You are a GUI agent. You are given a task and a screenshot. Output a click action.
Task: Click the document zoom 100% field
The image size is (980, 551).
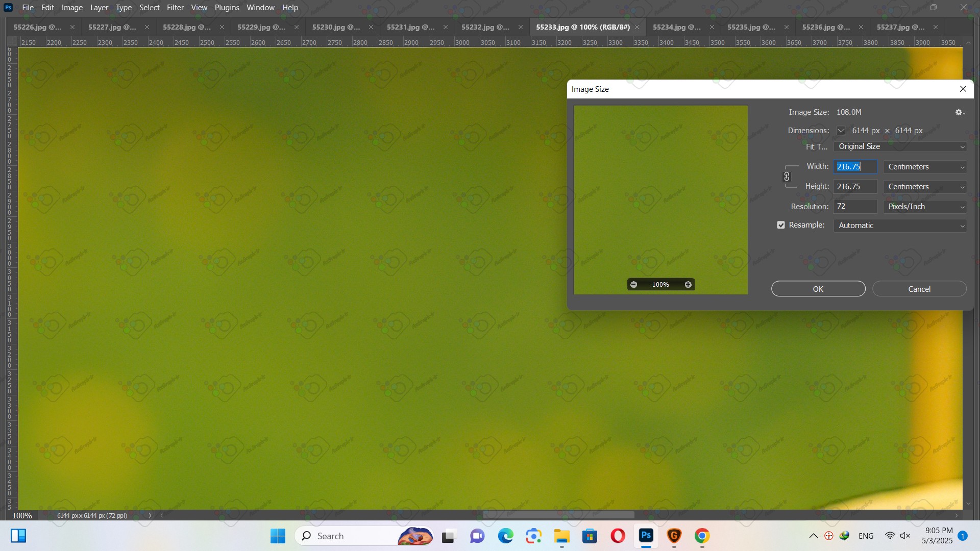(22, 515)
